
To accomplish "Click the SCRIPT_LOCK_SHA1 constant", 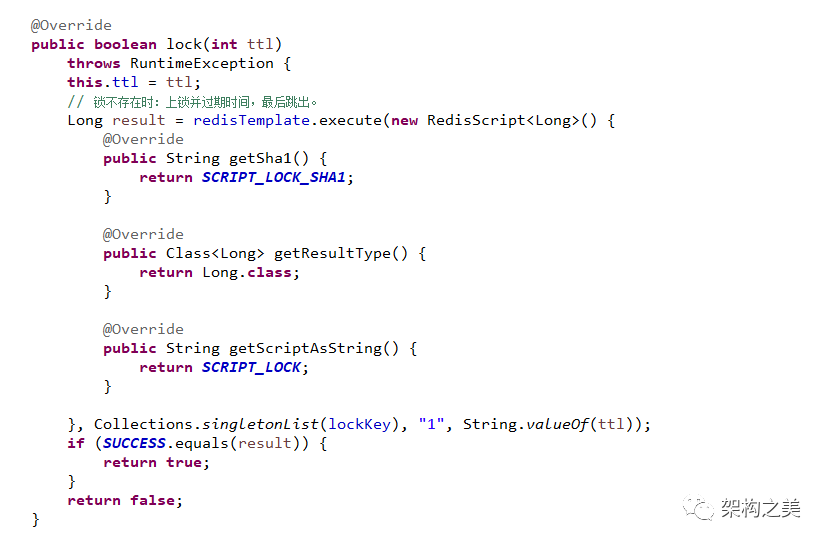I will tap(274, 177).
